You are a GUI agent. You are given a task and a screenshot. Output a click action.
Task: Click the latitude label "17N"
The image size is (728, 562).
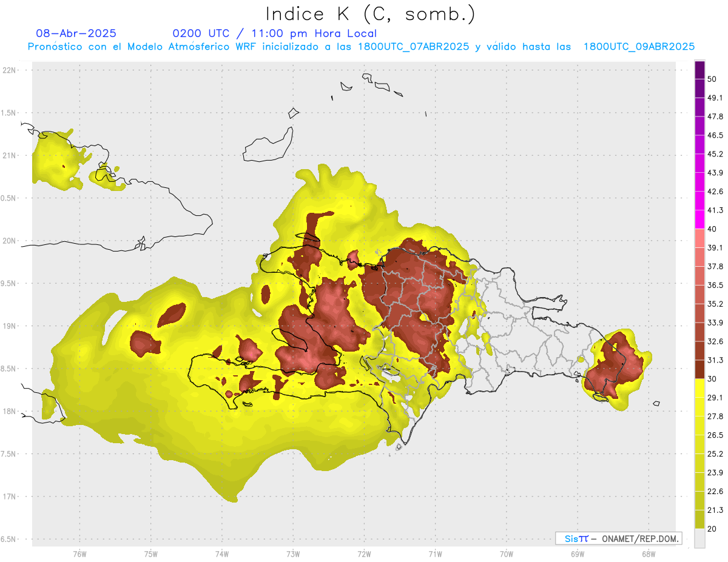(x=9, y=497)
